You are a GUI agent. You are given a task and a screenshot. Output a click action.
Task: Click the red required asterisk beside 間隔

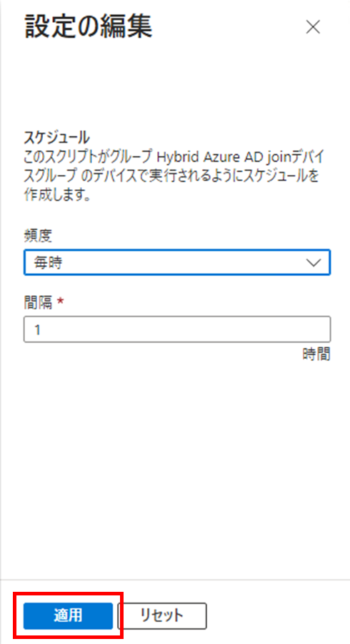(61, 302)
